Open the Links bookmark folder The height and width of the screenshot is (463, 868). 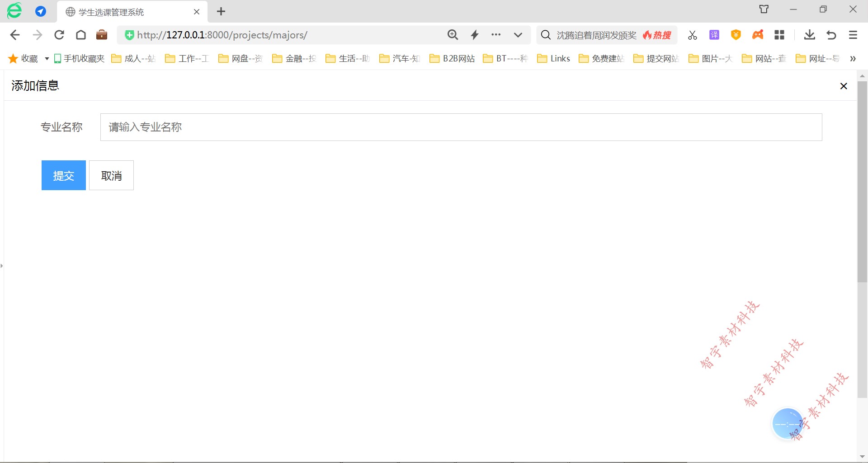click(x=554, y=59)
